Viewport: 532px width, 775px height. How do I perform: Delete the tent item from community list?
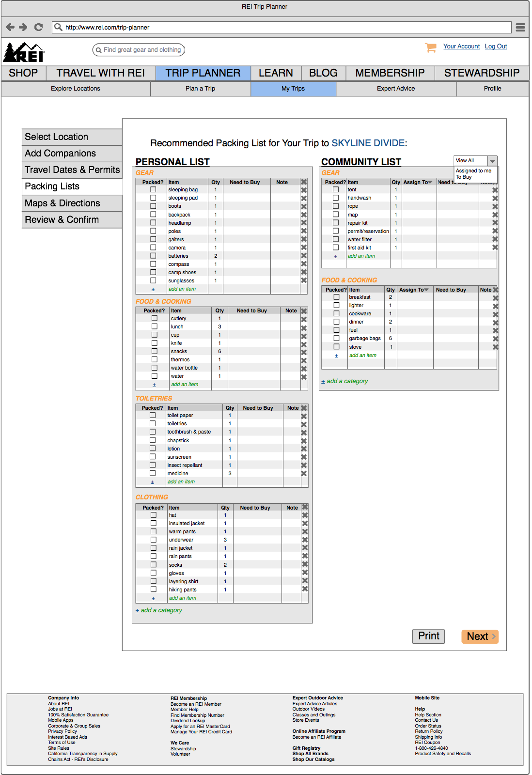click(495, 190)
